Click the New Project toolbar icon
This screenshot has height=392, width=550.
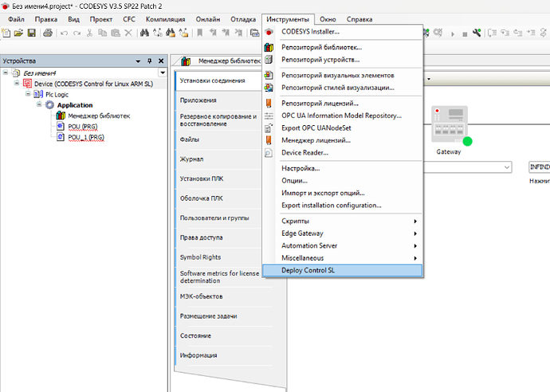click(x=6, y=33)
